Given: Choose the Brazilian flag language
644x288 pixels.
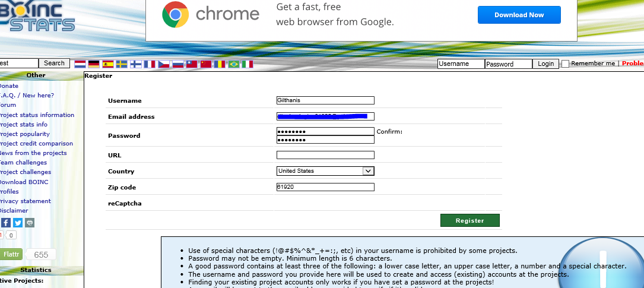Looking at the screenshot, I should [x=234, y=64].
